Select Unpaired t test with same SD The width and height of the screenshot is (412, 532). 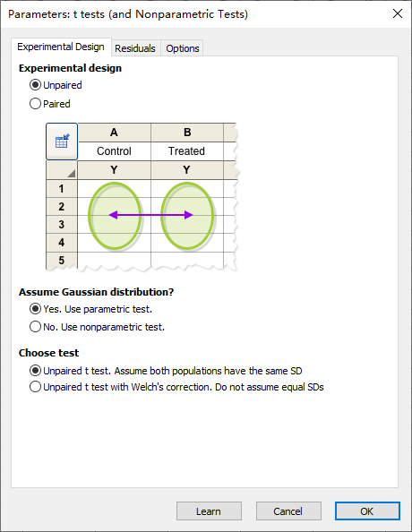(166, 371)
